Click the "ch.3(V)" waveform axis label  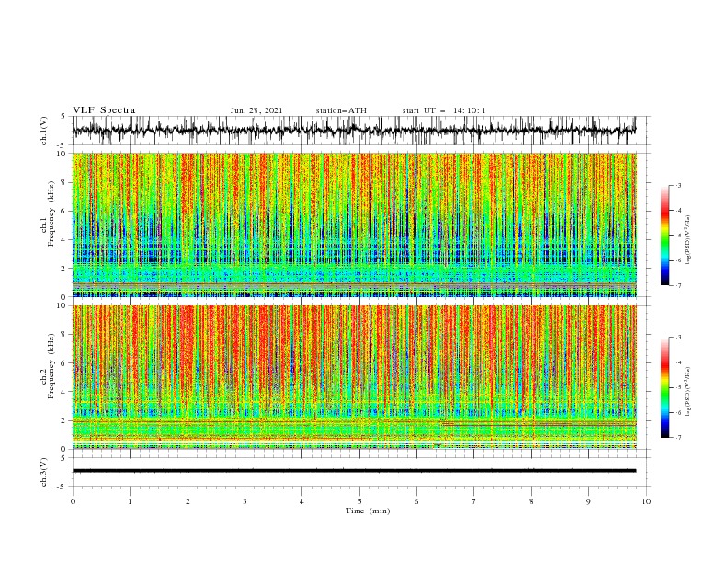[x=44, y=472]
